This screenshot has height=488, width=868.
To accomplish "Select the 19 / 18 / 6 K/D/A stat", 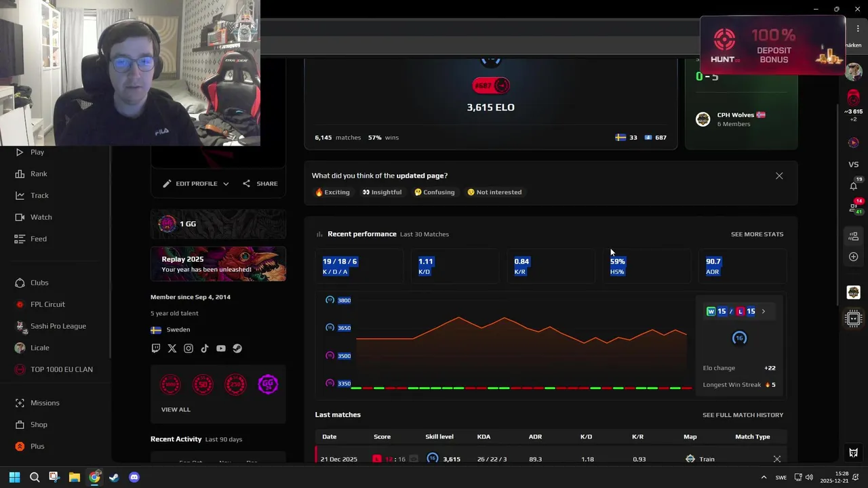I will point(359,266).
